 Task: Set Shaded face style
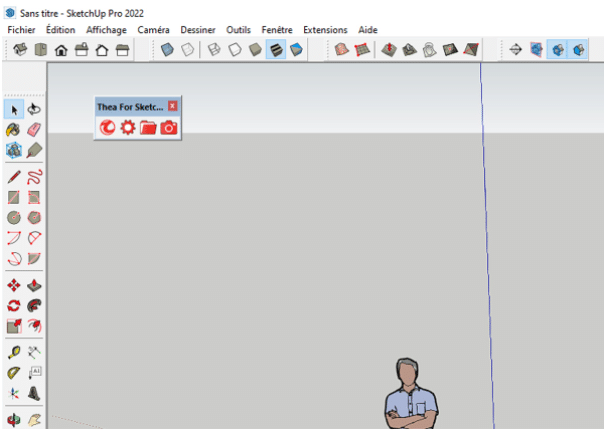(255, 49)
